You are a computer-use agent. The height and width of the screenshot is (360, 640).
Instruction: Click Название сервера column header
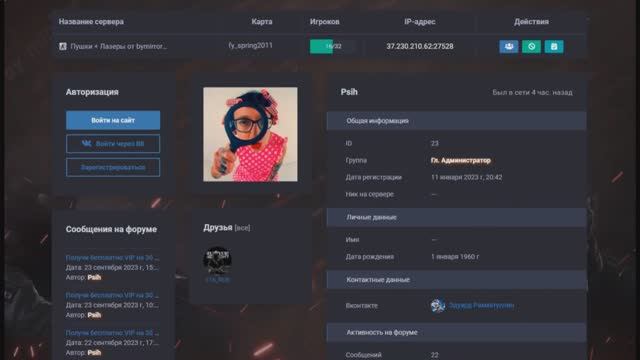pyautogui.click(x=91, y=22)
